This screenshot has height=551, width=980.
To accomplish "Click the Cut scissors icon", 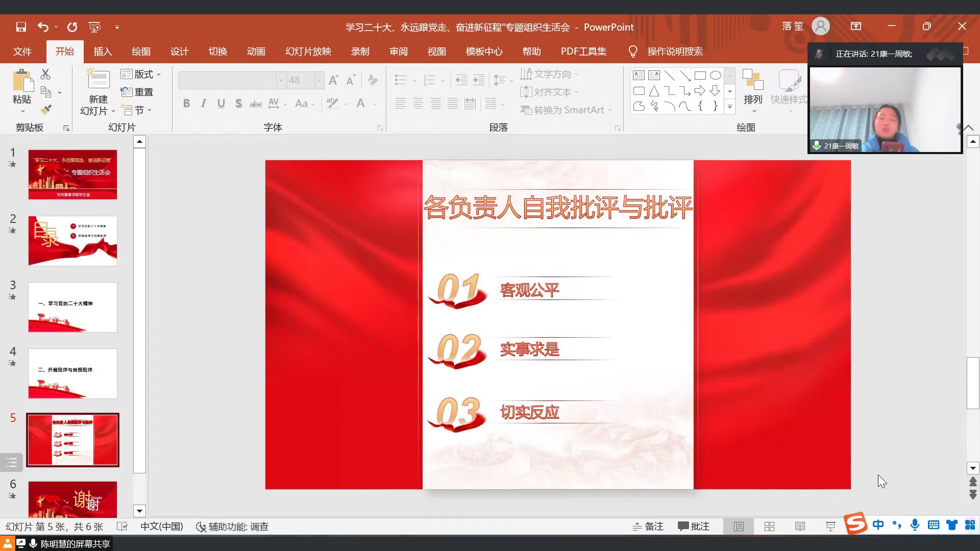I will [x=45, y=74].
